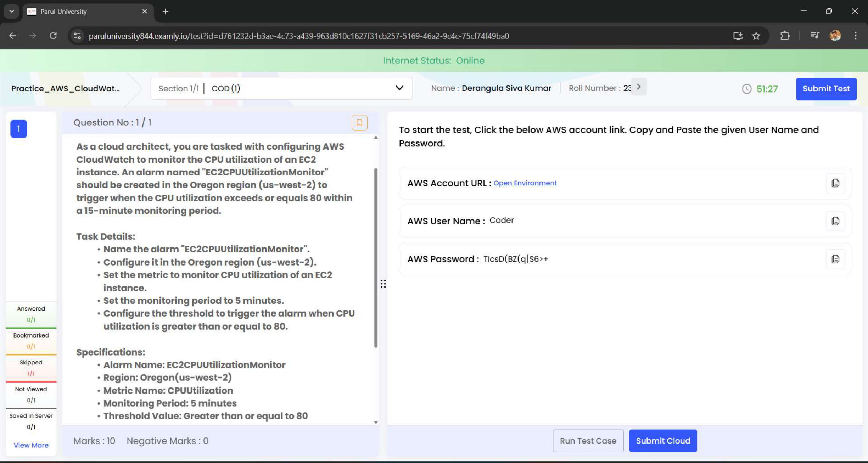The height and width of the screenshot is (463, 868).
Task: Click the question panel scrollbar thumb
Action: click(x=376, y=258)
